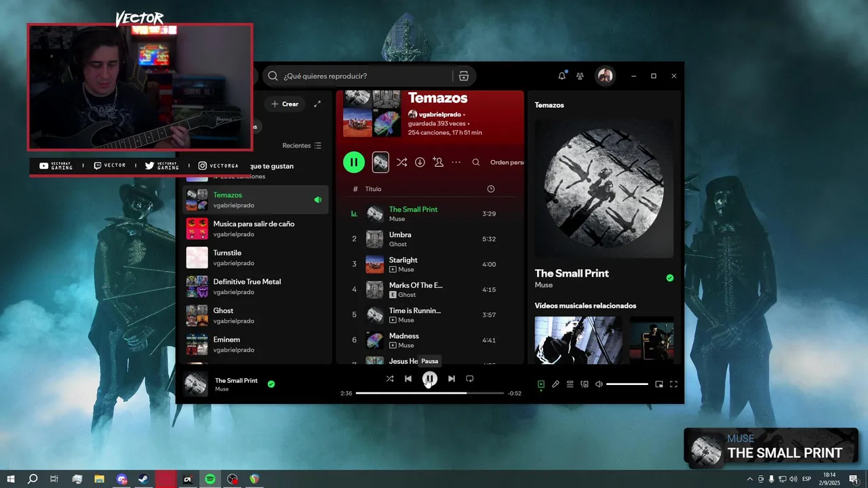Open the Ghost artist link under Umbra
The image size is (868, 488).
click(x=397, y=244)
